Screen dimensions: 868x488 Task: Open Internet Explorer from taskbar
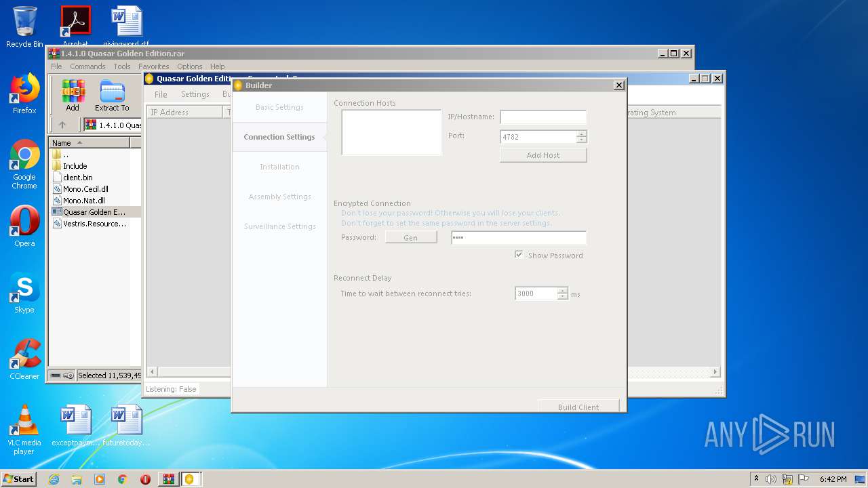tap(54, 479)
